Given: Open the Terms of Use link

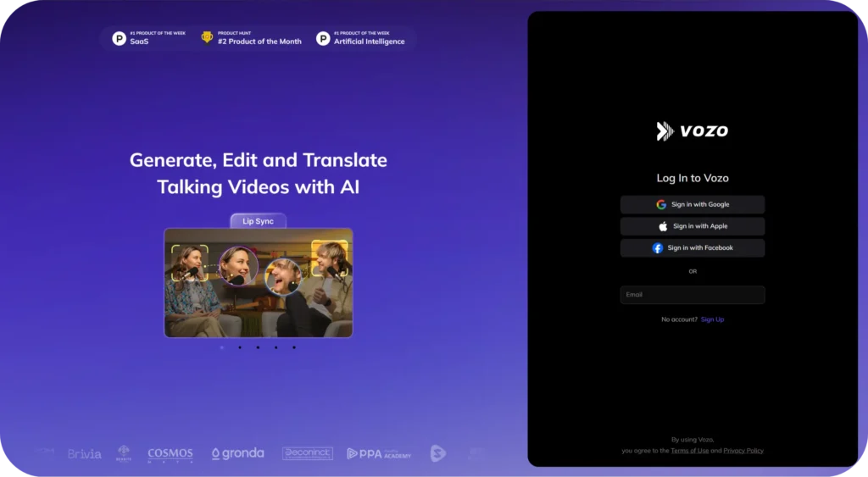Looking at the screenshot, I should pos(689,451).
